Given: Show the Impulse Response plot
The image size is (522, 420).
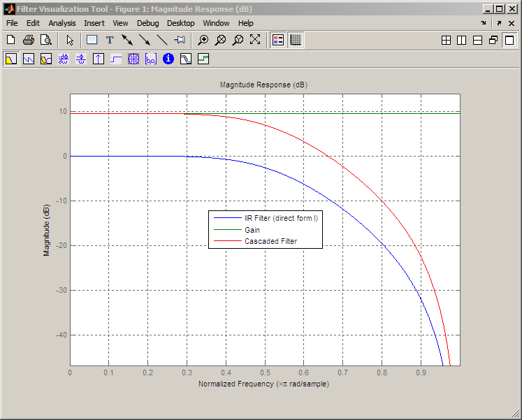Looking at the screenshot, I should [99, 59].
